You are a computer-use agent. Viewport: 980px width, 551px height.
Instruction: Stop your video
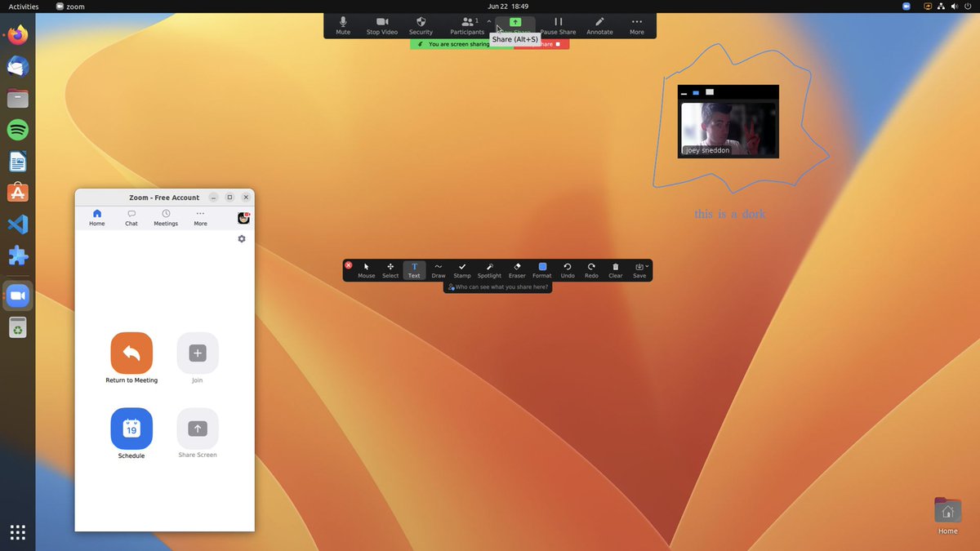pos(381,24)
